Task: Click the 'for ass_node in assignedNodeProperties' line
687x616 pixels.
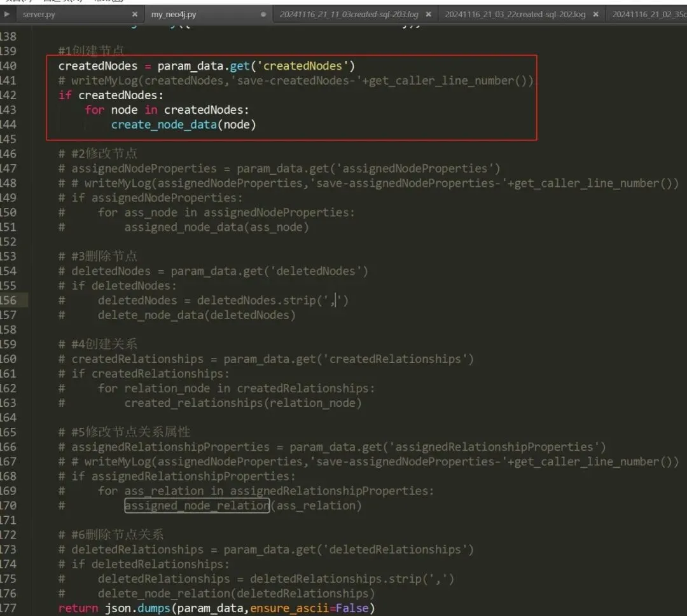Action: tap(206, 213)
